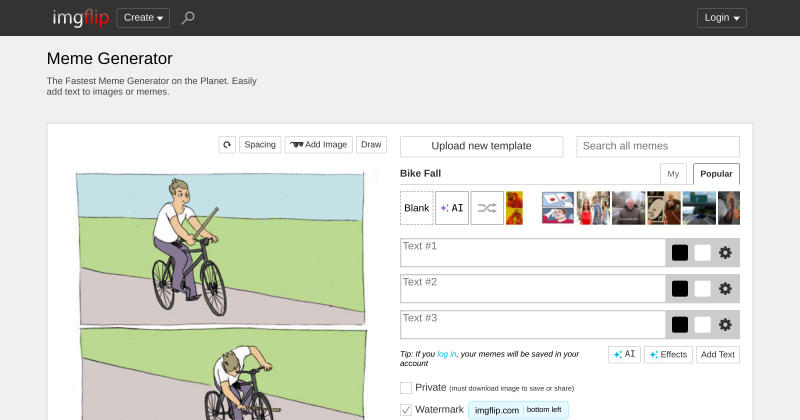
Task: Open the Effects button
Action: pyautogui.click(x=668, y=355)
